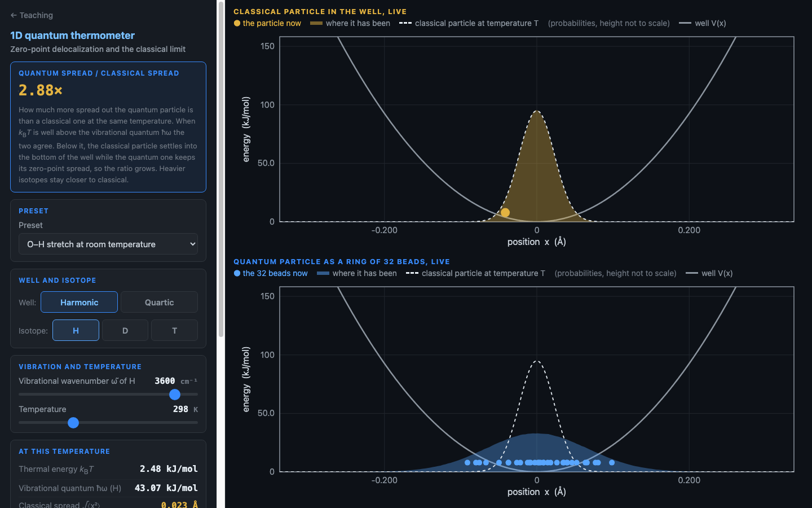Click "well V(x)" in the classical chart legend
Screen dimensions: 812x508
pyautogui.click(x=703, y=23)
